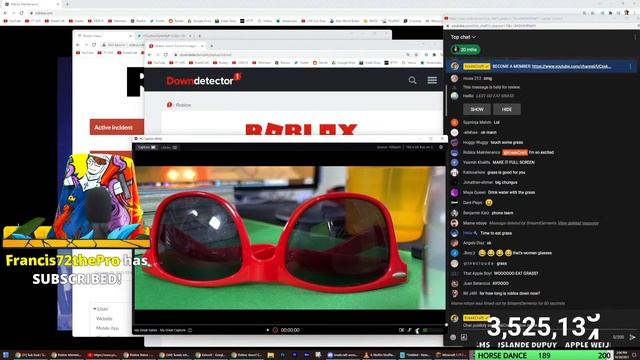Click Mobile App item on Roblox status page

coord(107,328)
